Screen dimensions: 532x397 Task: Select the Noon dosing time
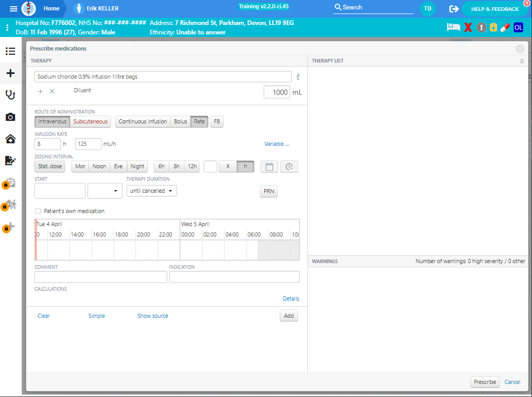coord(100,167)
